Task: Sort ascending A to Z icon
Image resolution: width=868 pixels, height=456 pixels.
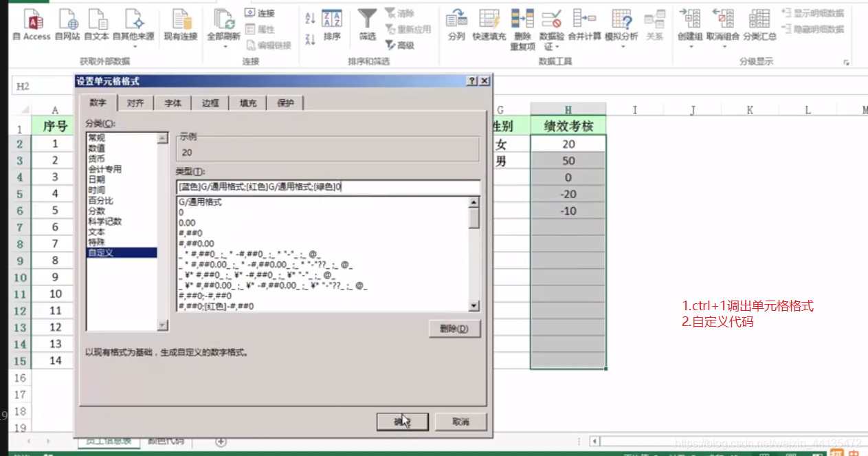Action: [x=310, y=19]
